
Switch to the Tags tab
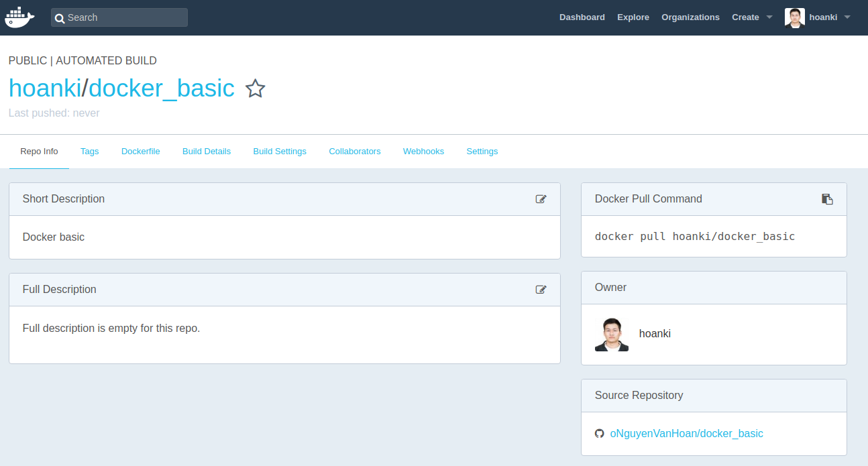[x=89, y=152]
